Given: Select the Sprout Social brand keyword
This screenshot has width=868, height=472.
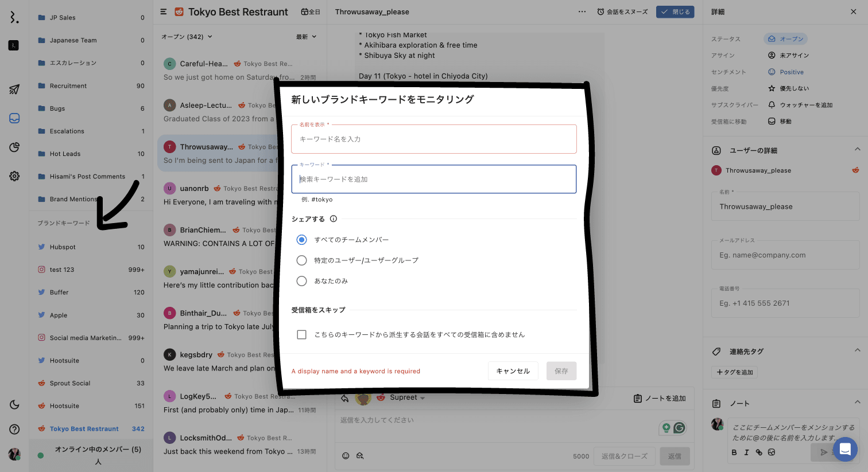Looking at the screenshot, I should click(70, 383).
